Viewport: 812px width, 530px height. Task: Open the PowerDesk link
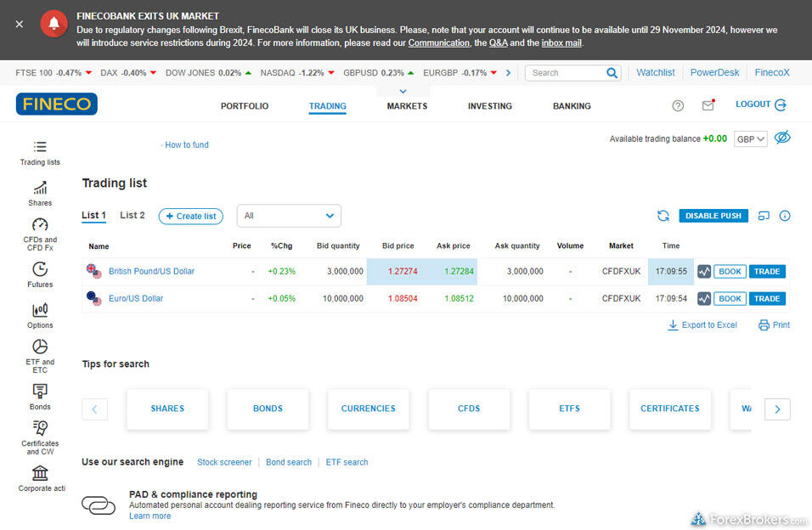tap(714, 72)
